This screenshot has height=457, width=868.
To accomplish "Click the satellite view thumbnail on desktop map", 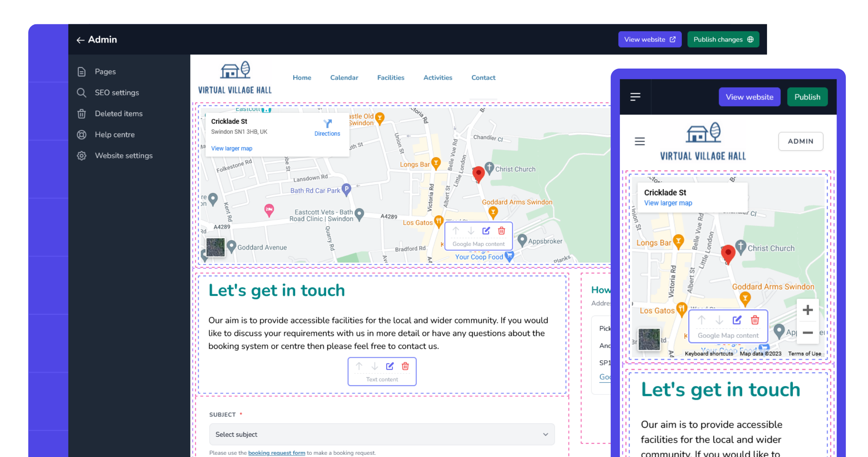I will (216, 247).
